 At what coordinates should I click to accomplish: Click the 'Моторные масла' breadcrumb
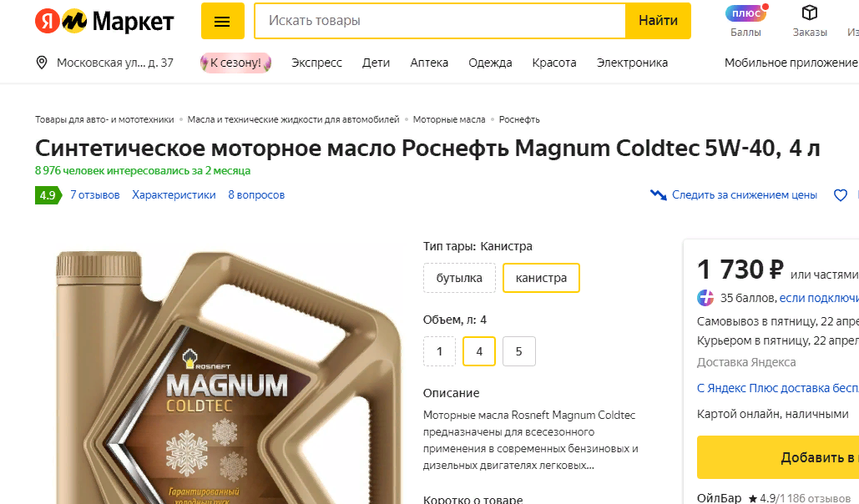(x=449, y=119)
